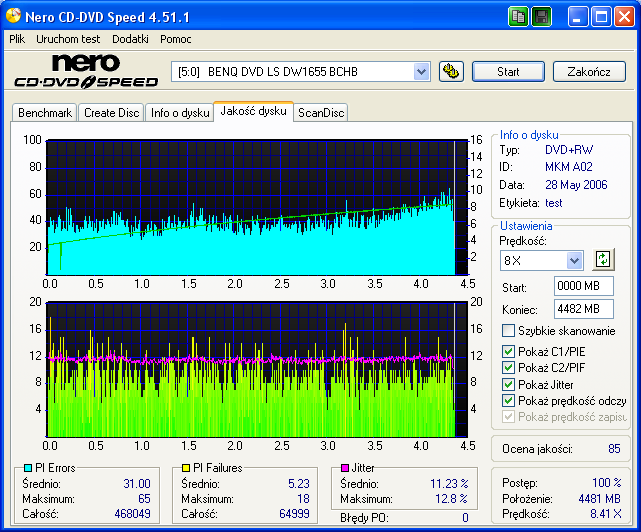The height and width of the screenshot is (532, 641).
Task: Click the copy-to-clipboard icon in title bar
Action: point(518,17)
